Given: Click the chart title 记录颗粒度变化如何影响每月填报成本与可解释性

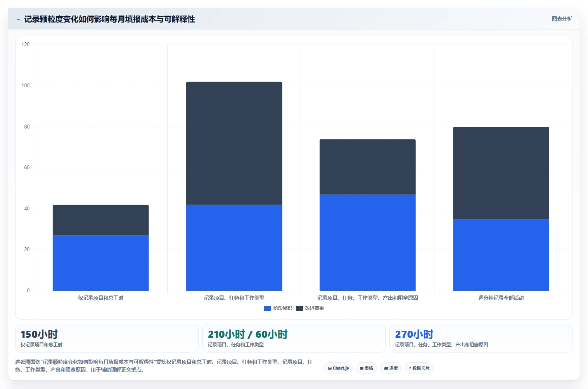Looking at the screenshot, I should 109,19.
